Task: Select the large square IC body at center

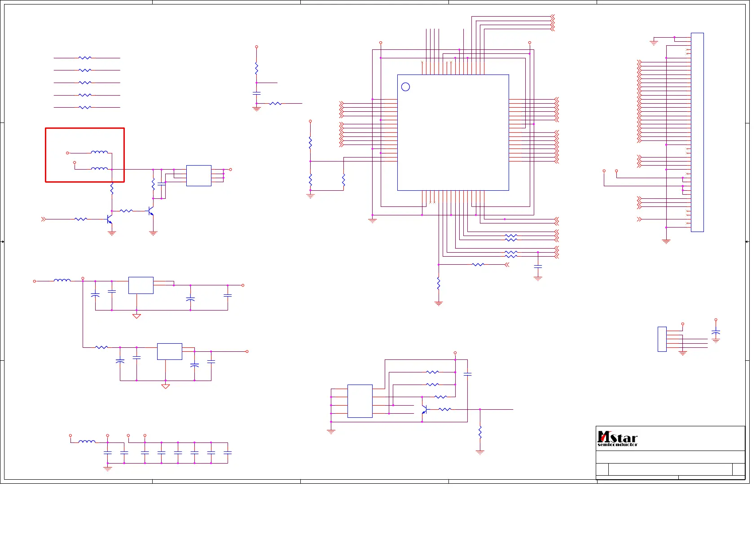Action: 453,132
